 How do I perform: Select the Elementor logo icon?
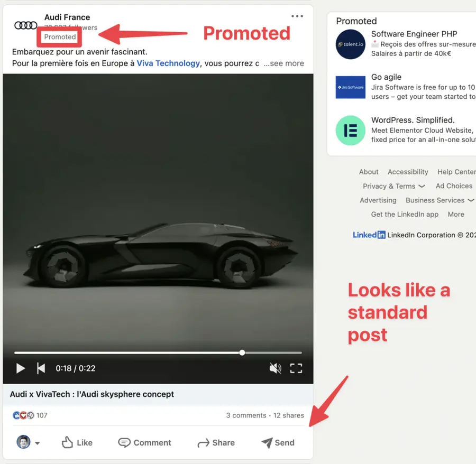click(x=350, y=130)
